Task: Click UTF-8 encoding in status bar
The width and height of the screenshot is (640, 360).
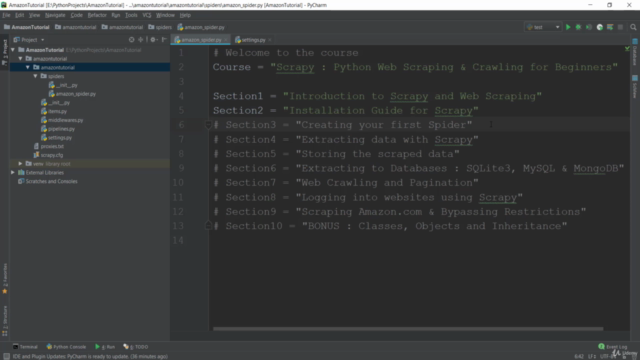Action: point(607,356)
